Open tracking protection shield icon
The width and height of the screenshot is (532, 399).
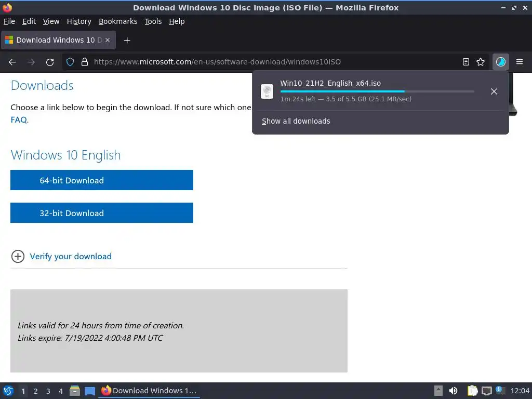[x=70, y=62]
